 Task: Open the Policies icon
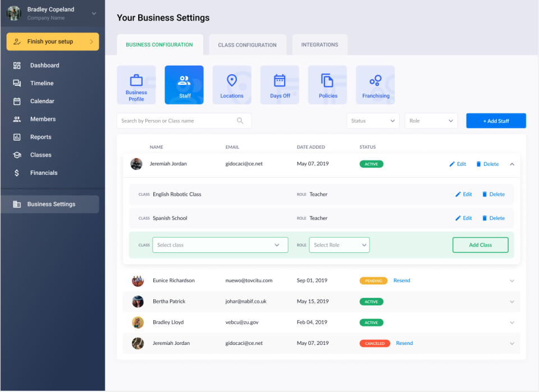click(x=327, y=85)
